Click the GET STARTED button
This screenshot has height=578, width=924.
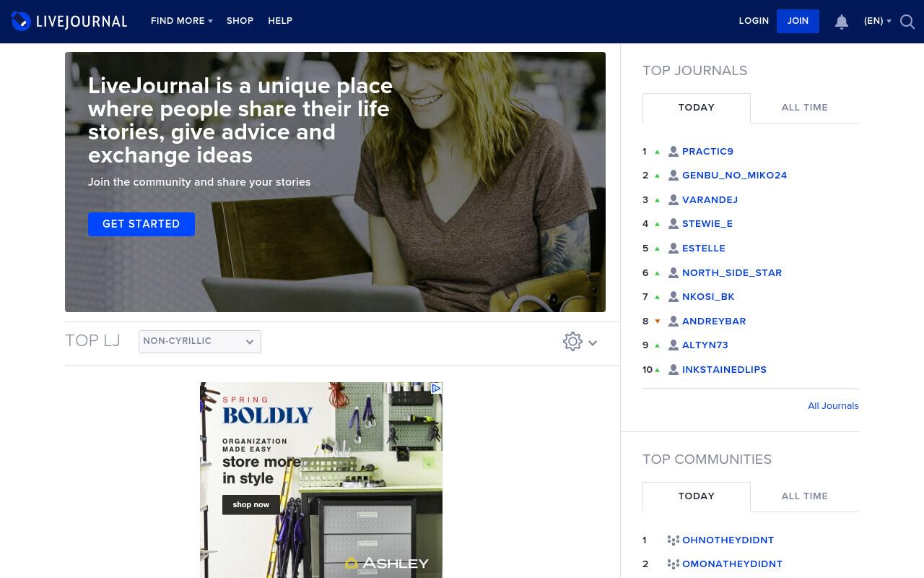[x=141, y=224]
